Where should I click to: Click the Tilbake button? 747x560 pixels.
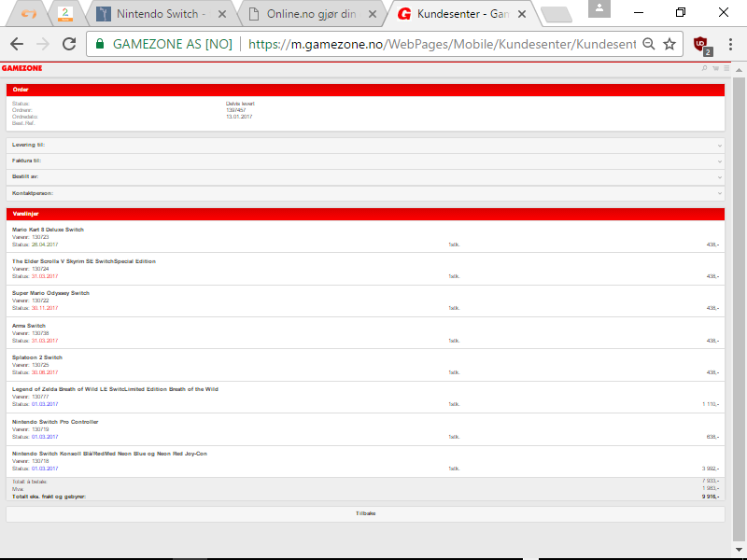tap(365, 514)
